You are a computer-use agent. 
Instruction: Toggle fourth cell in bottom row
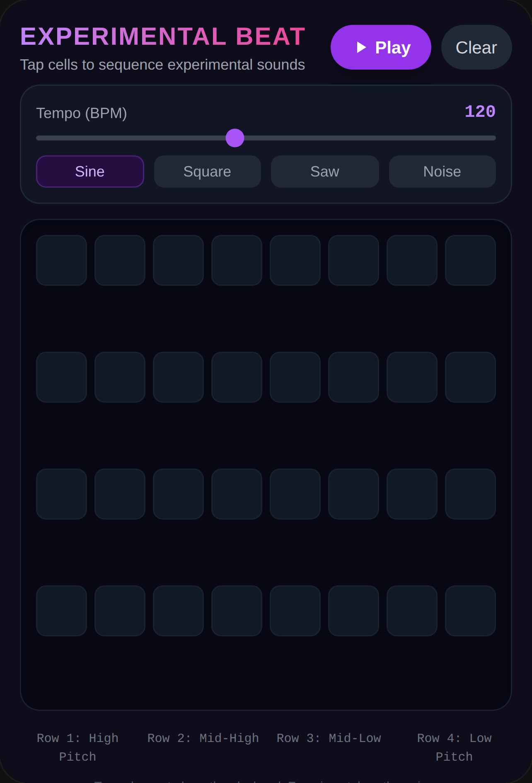(237, 611)
